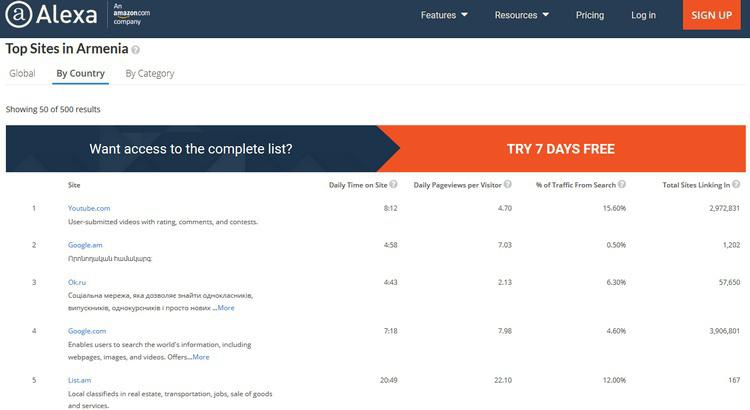Screen dimensions: 750x410
Task: Click TRY 7 DAYS FREE banner button
Action: click(560, 149)
